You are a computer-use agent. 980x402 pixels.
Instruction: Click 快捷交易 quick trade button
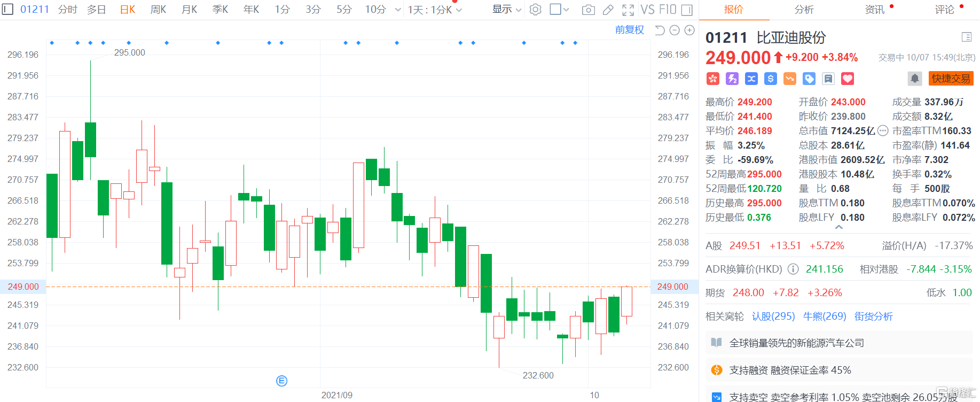click(951, 79)
